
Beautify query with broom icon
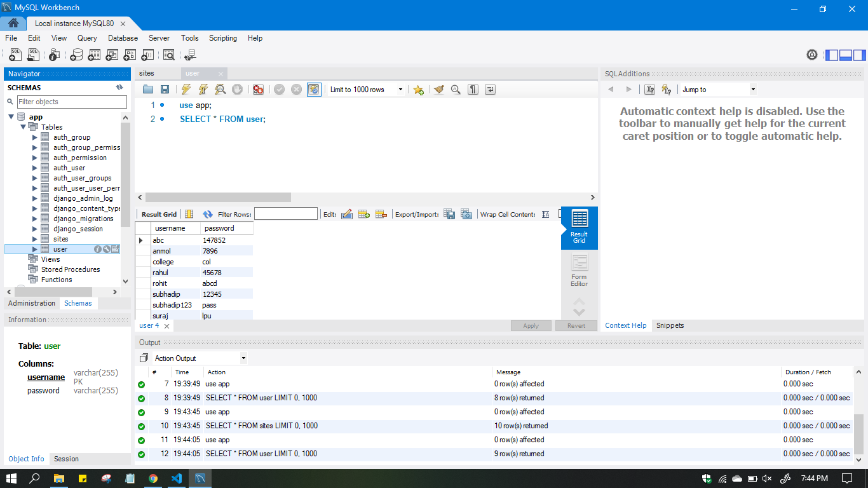point(438,90)
